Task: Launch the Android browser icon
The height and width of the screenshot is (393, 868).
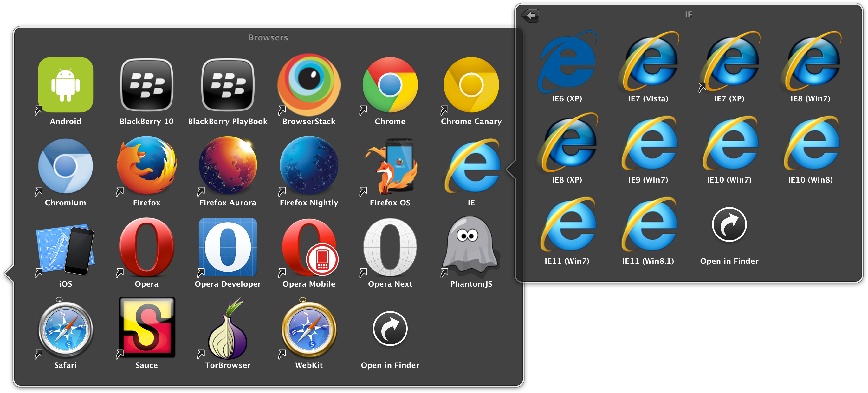Action: coord(65,85)
